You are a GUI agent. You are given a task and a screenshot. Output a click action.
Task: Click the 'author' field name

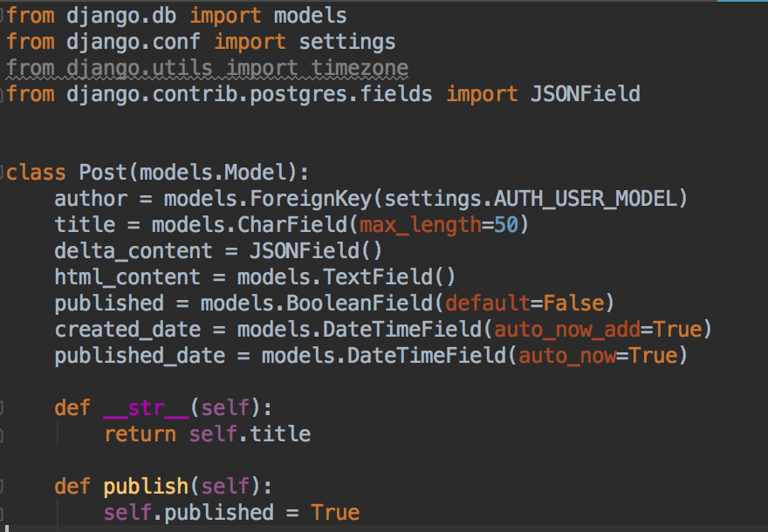click(91, 199)
